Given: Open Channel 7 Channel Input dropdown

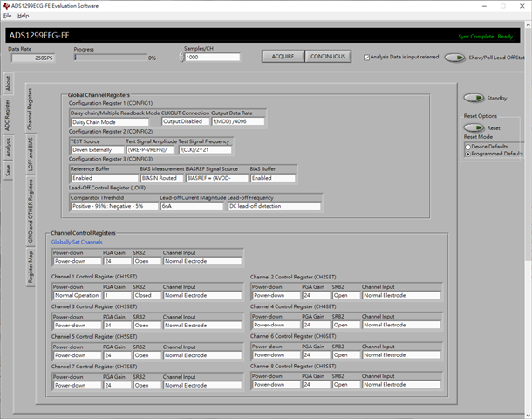Looking at the screenshot, I should [202, 385].
